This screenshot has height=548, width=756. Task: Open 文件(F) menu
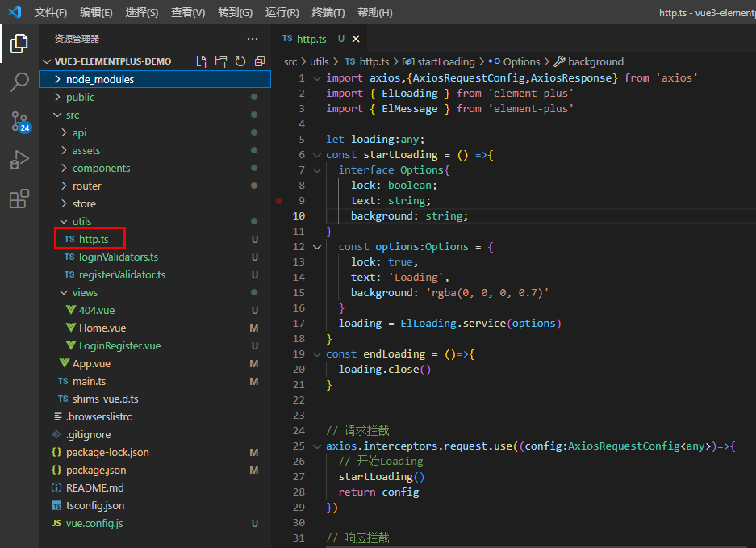click(x=51, y=13)
